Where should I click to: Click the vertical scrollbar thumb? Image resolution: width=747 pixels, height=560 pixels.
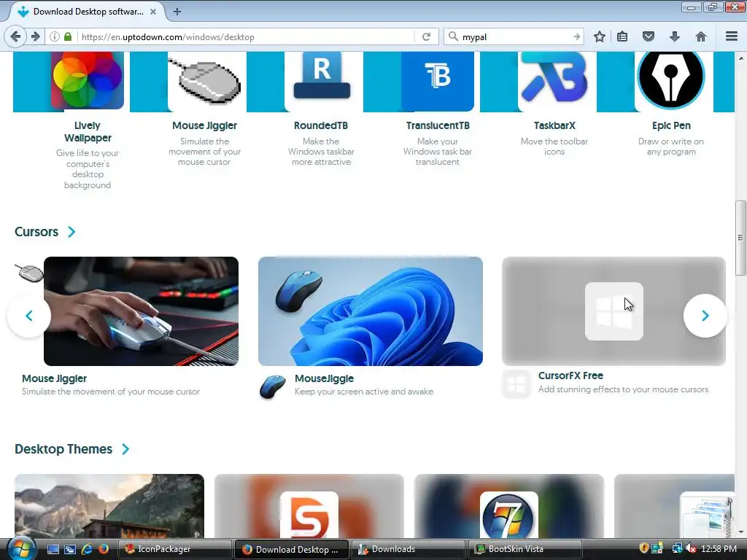[740, 238]
